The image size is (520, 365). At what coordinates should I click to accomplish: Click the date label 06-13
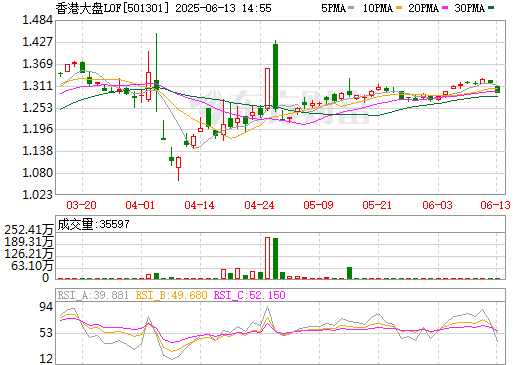(x=496, y=205)
